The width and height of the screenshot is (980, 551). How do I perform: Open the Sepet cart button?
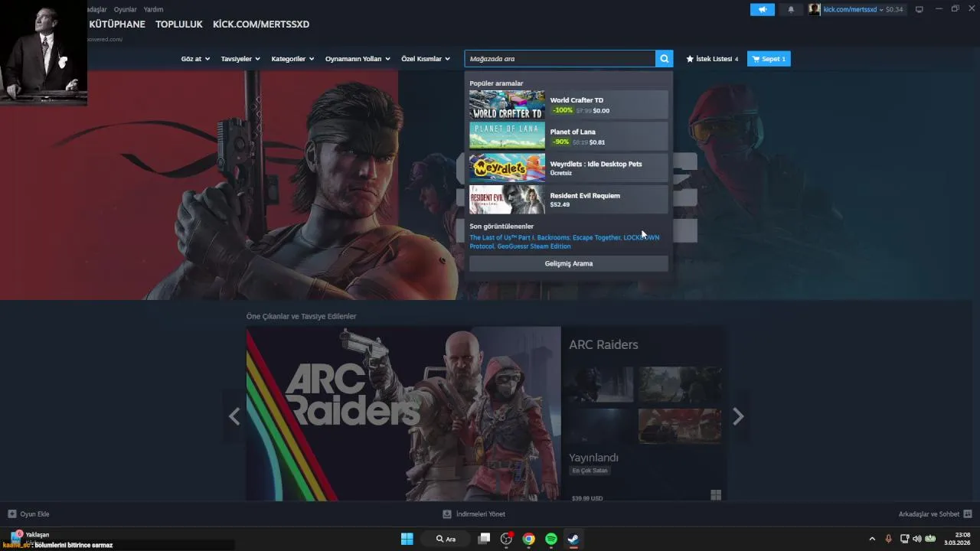[x=769, y=59]
